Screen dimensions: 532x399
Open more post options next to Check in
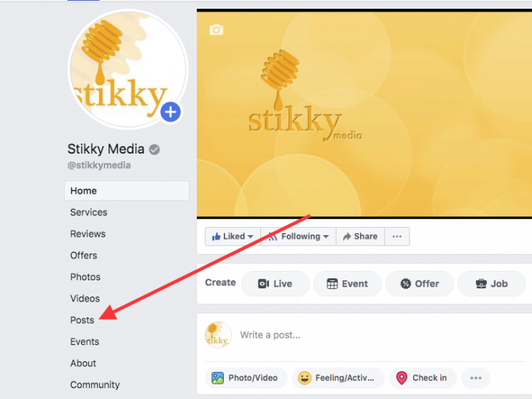(476, 378)
